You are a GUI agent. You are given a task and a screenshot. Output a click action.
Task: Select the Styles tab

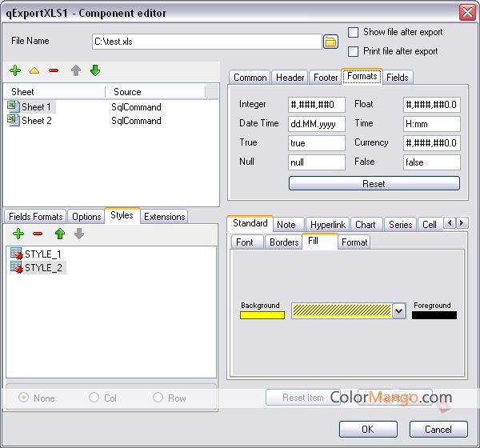pyautogui.click(x=122, y=215)
